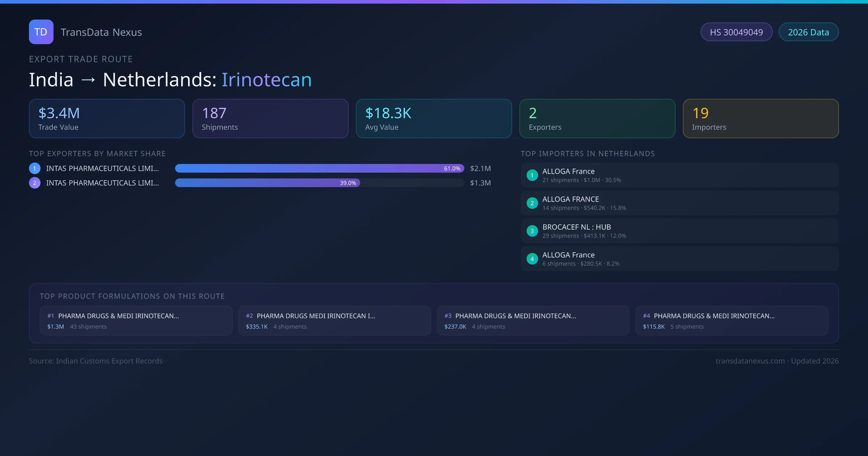The height and width of the screenshot is (456, 868).
Task: Click the 2026 Data tag
Action: tap(808, 32)
